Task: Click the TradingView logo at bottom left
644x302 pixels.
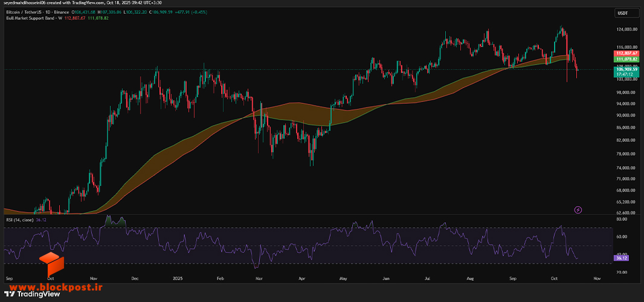Action: [x=32, y=294]
